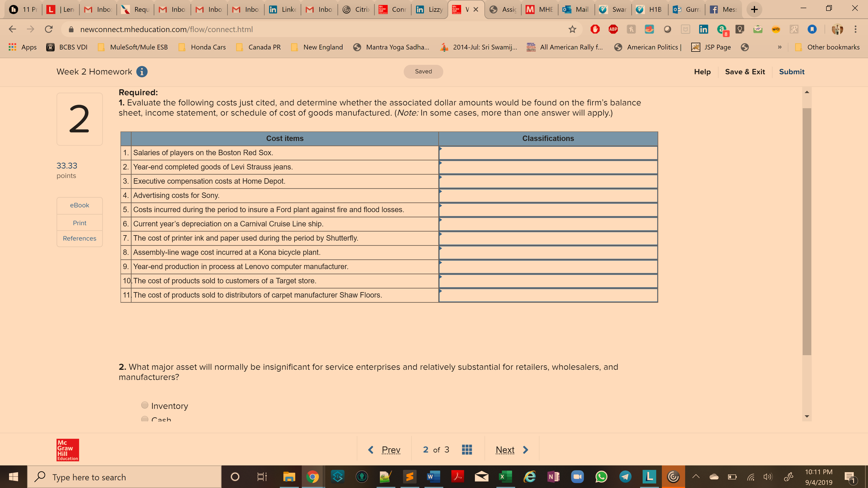Screen dimensions: 868x488
Task: Click the Windows search box
Action: coord(124,477)
